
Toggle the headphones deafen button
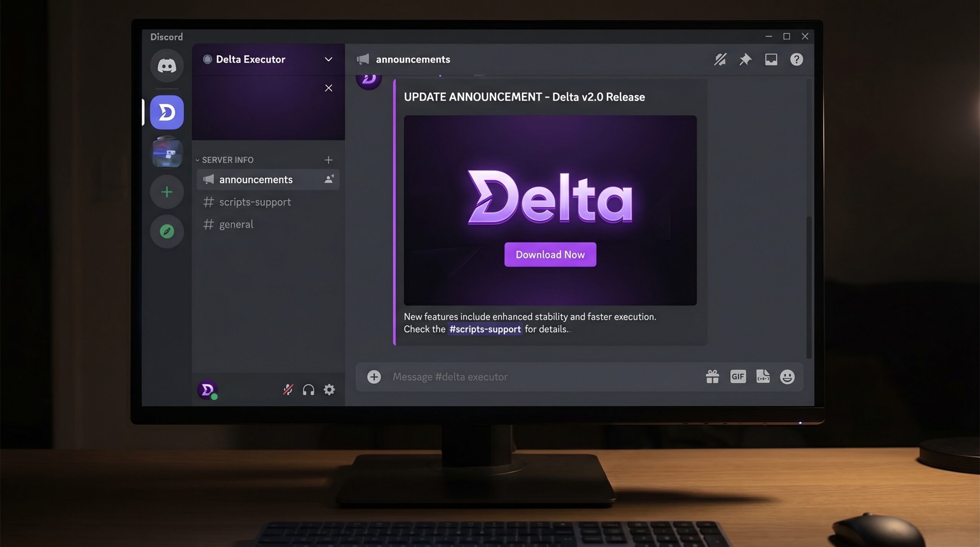309,390
